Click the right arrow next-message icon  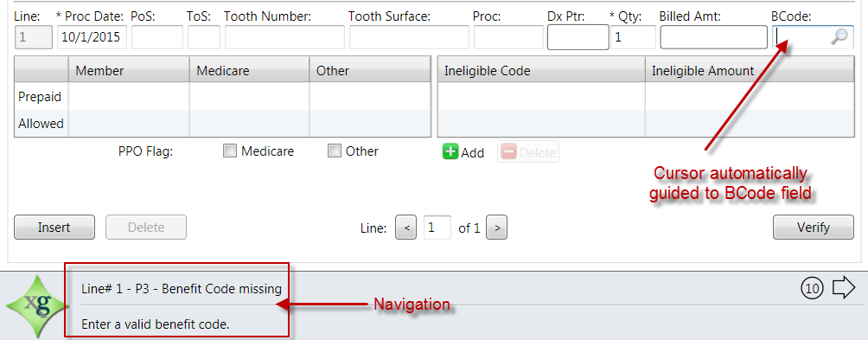click(x=844, y=288)
